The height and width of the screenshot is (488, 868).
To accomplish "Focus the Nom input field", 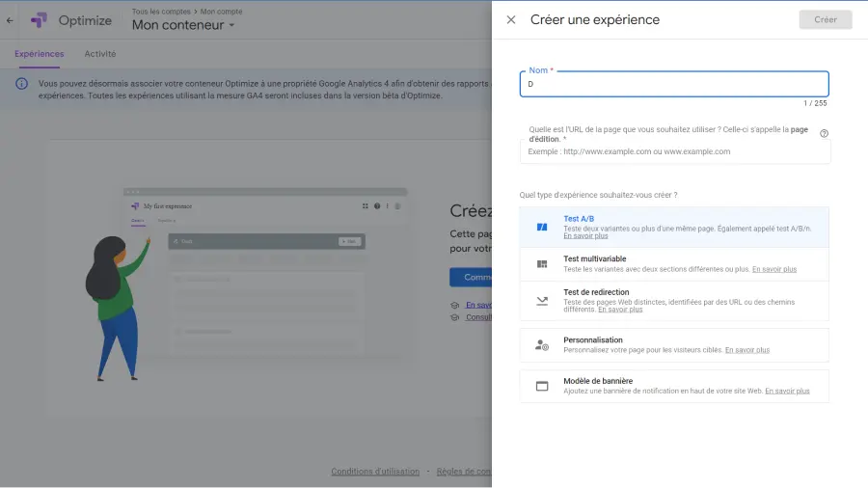I will point(674,84).
